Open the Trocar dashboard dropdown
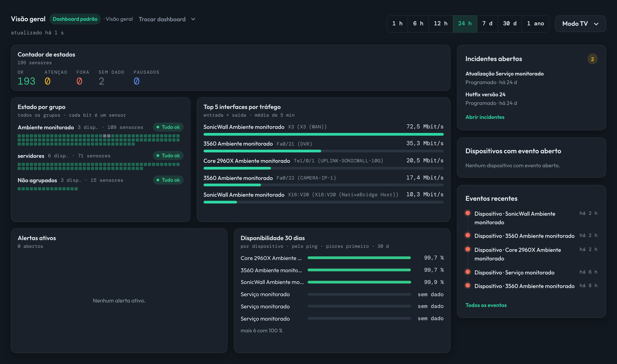Image resolution: width=617 pixels, height=364 pixels. tap(167, 19)
